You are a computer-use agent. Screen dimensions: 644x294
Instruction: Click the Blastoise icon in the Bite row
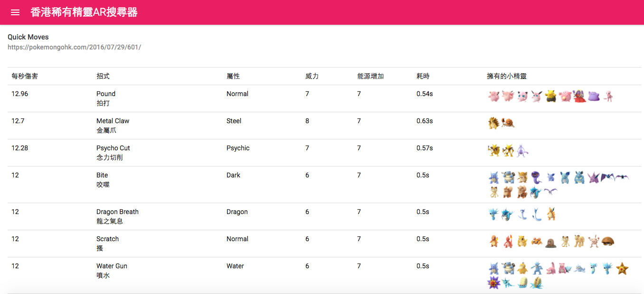(508, 178)
